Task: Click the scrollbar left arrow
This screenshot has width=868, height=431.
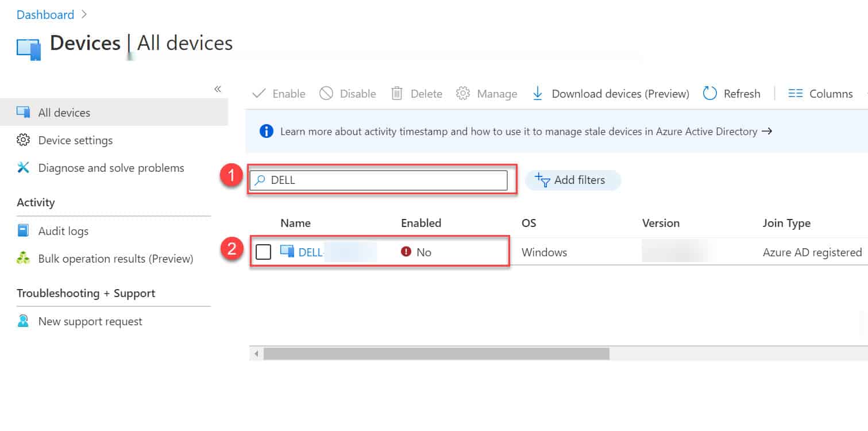Action: pos(256,353)
